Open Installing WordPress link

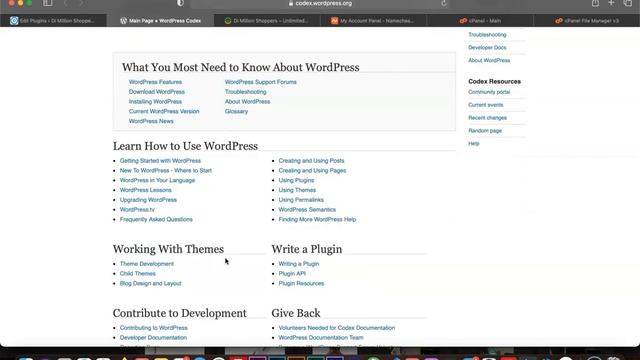tap(155, 102)
